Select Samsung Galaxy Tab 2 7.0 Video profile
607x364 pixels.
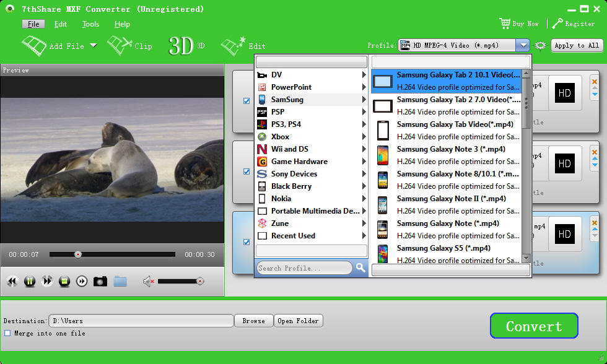pyautogui.click(x=447, y=106)
